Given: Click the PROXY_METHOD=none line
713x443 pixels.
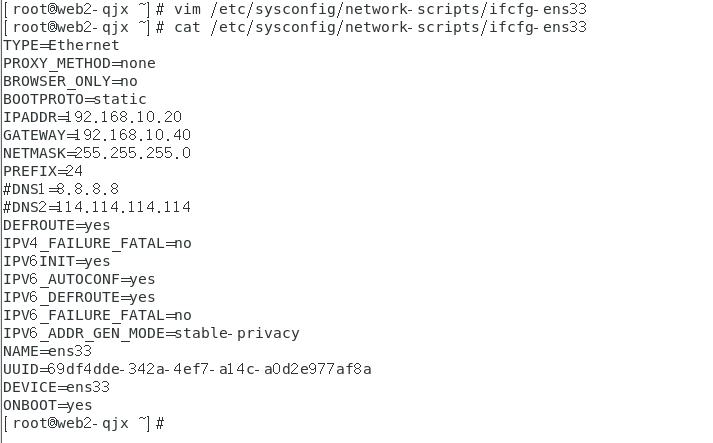Looking at the screenshot, I should pyautogui.click(x=79, y=63).
